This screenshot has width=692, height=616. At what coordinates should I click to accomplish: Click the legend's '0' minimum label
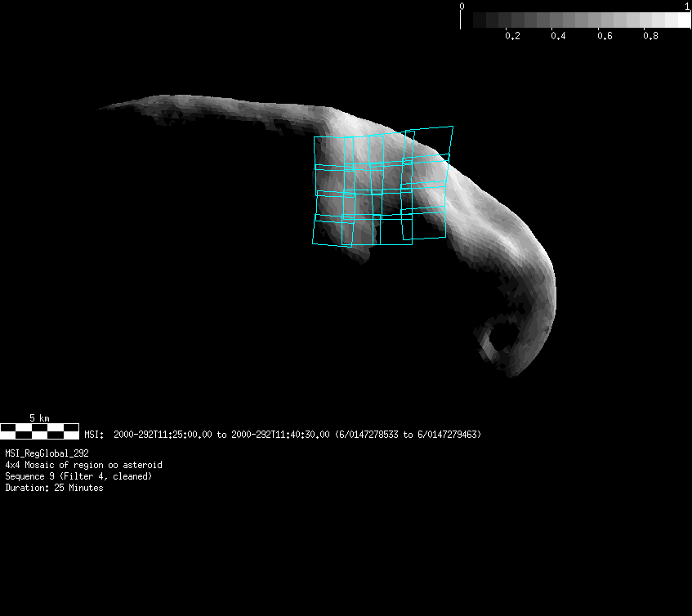(462, 7)
